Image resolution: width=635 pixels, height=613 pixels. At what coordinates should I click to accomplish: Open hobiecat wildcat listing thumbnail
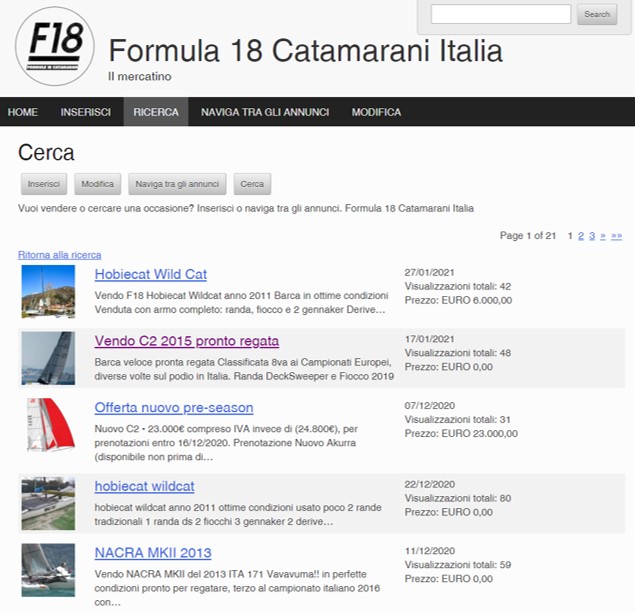(x=48, y=503)
